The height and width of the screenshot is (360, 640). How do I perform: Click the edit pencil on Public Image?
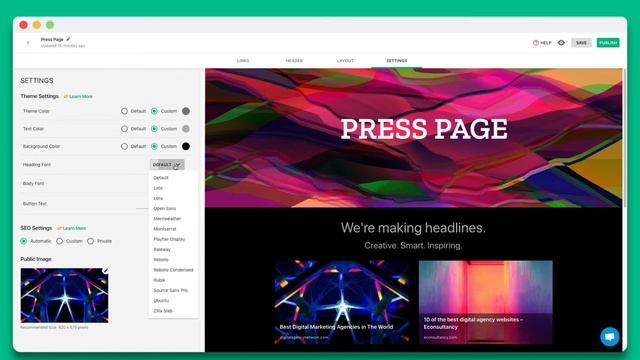click(106, 270)
